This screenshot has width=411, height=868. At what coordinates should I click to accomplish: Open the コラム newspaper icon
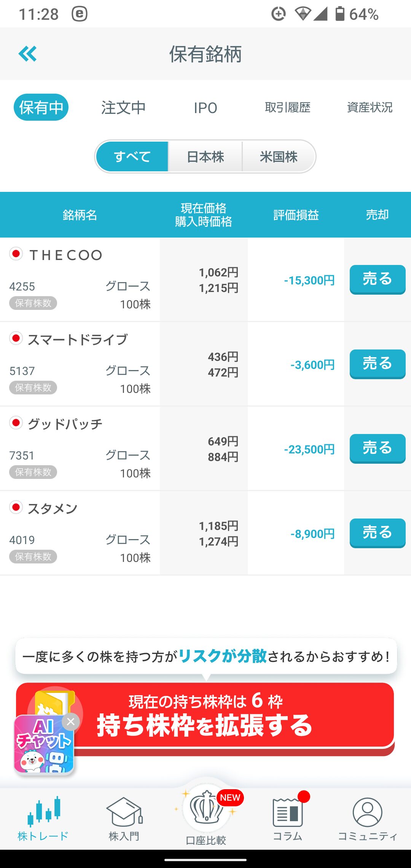[288, 813]
